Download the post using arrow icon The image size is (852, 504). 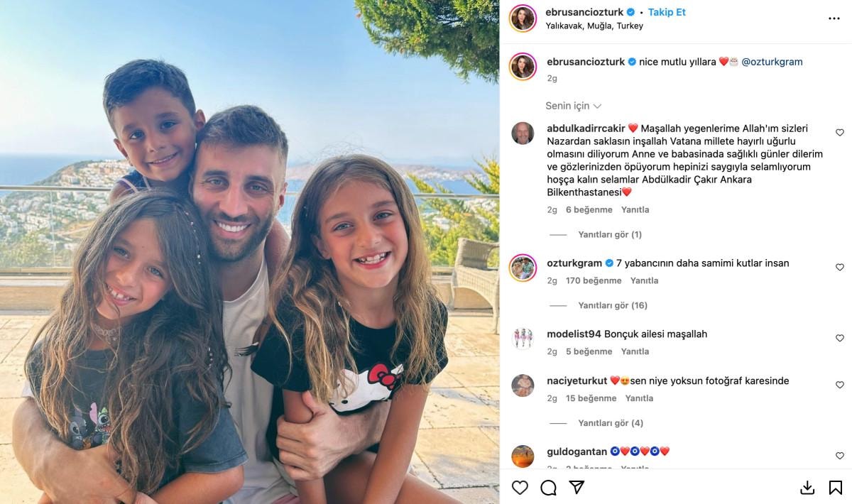[x=807, y=488]
